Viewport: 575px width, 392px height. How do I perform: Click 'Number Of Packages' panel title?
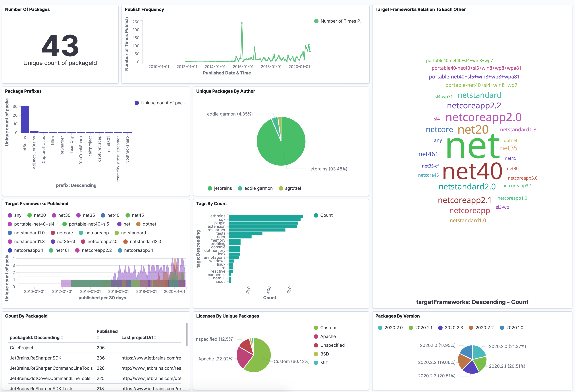click(28, 10)
